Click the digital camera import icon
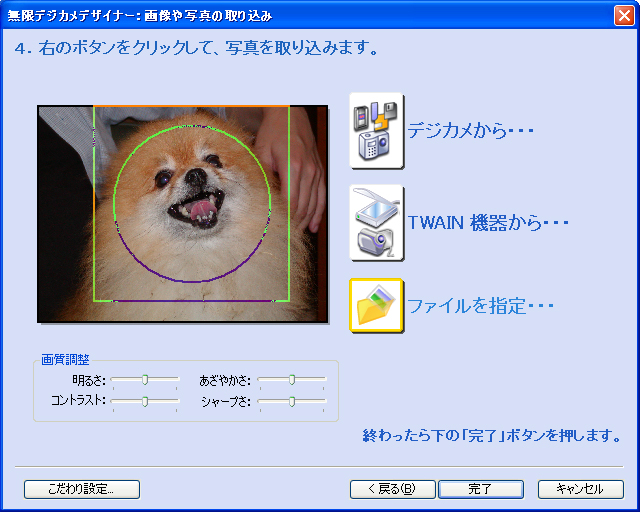The image size is (640, 512). (376, 131)
